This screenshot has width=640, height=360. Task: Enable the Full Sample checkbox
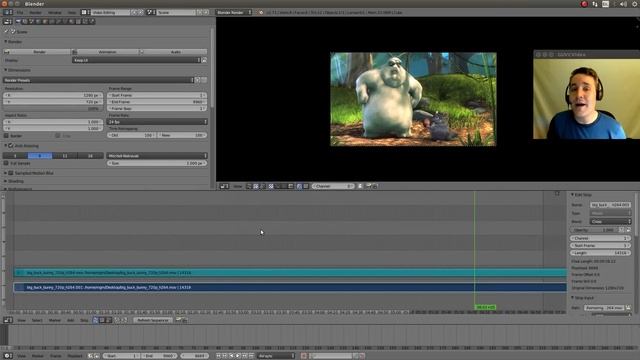pyautogui.click(x=6, y=163)
